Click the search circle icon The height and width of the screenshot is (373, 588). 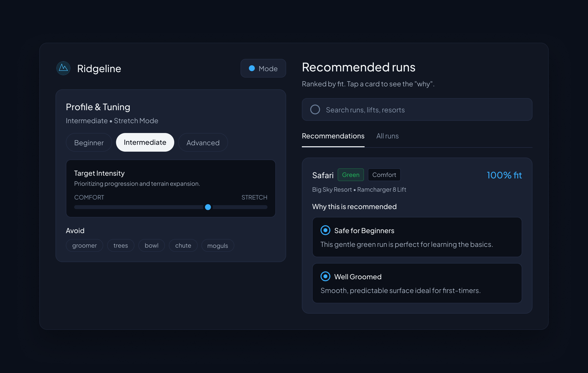coord(315,109)
